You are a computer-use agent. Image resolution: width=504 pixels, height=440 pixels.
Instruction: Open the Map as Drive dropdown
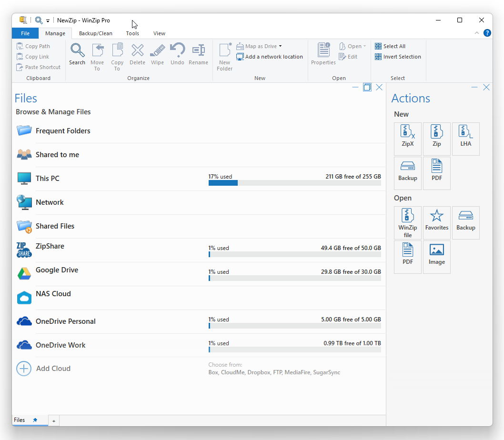pyautogui.click(x=280, y=46)
